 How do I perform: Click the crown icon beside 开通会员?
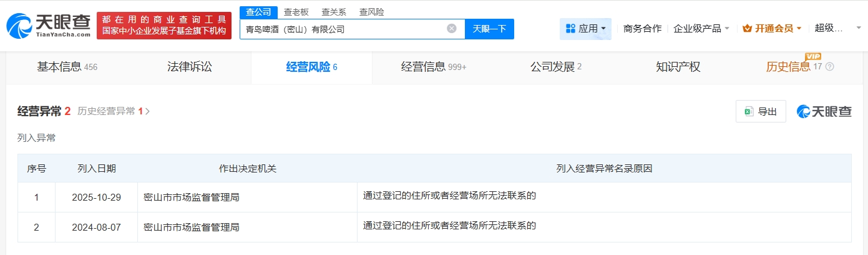tap(747, 29)
